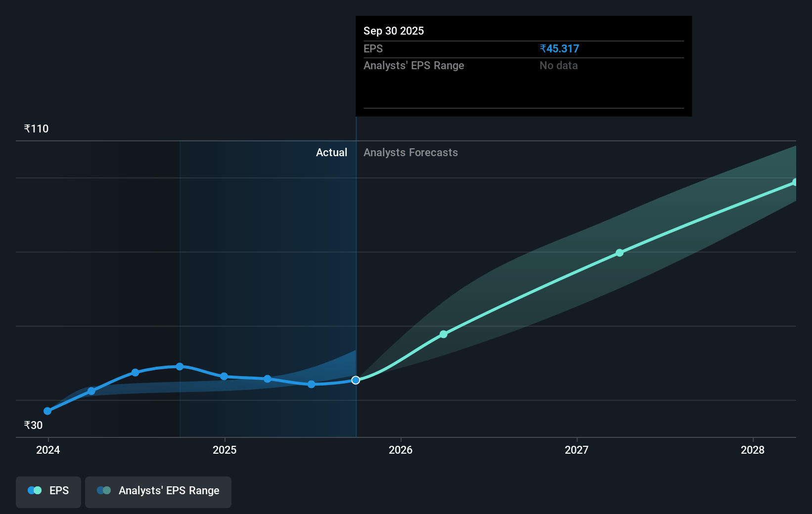Select the highlighted Sep 30 2025 data point

pos(356,380)
